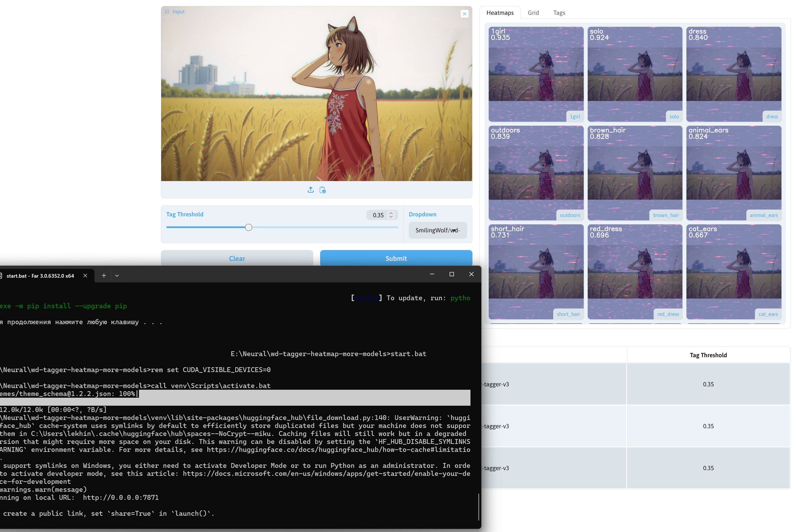Open the short_hair 0.731 heatmap thumbnail
Image resolution: width=796 pixels, height=532 pixels.
click(x=536, y=272)
